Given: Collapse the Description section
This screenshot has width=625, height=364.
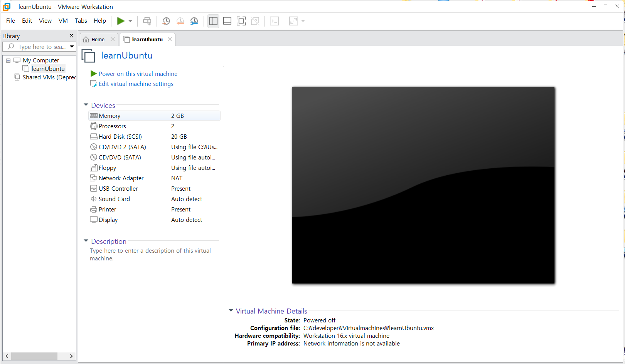Looking at the screenshot, I should point(86,241).
